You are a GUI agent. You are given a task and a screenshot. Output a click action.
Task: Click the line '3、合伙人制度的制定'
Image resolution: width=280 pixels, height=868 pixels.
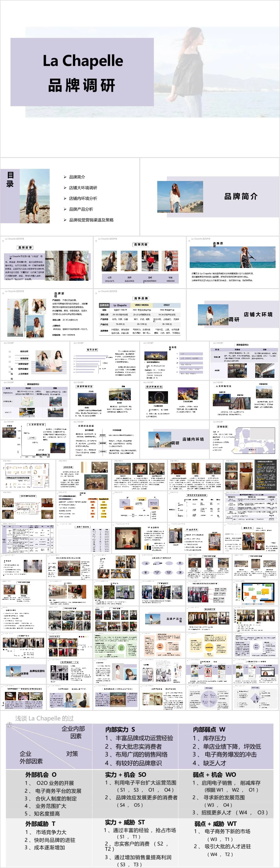pos(51,799)
